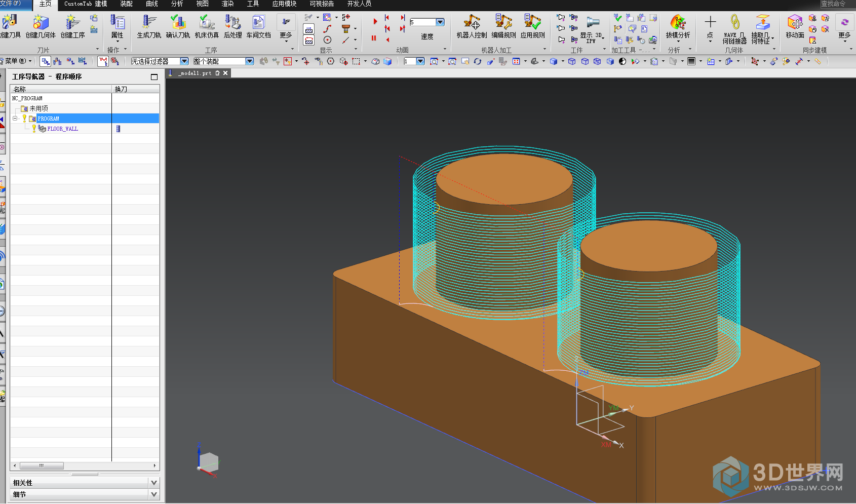Step animation to the end
This screenshot has height=504, width=856.
403,18
